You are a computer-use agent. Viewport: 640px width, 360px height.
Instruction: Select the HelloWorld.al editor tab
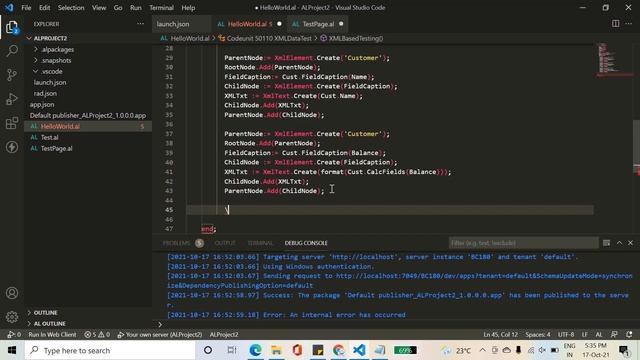click(249, 24)
